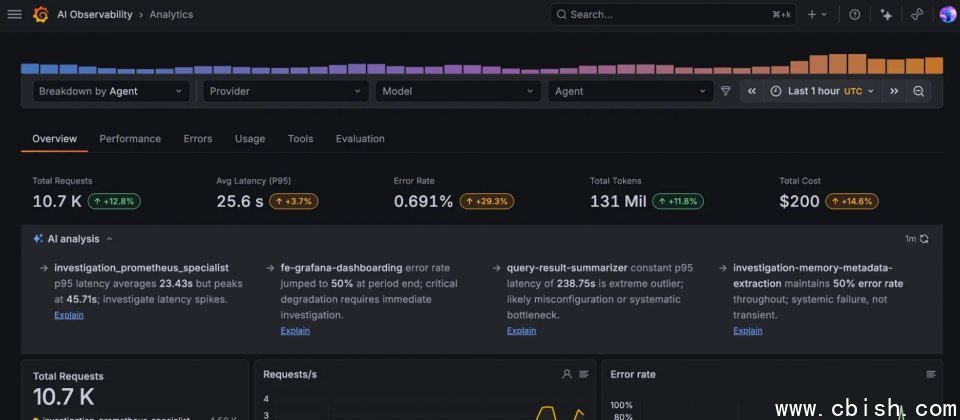The image size is (960, 420).
Task: Collapse the AI analysis section
Action: pyautogui.click(x=109, y=239)
